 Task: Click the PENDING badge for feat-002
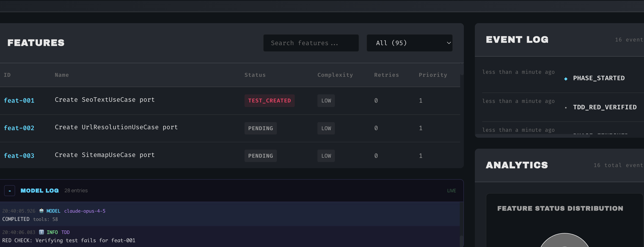point(261,128)
